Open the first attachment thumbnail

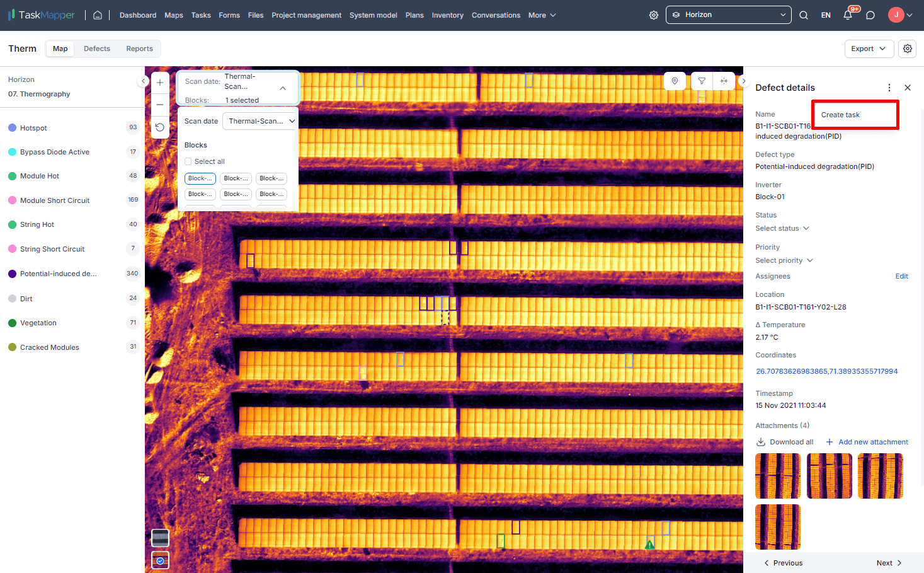778,476
